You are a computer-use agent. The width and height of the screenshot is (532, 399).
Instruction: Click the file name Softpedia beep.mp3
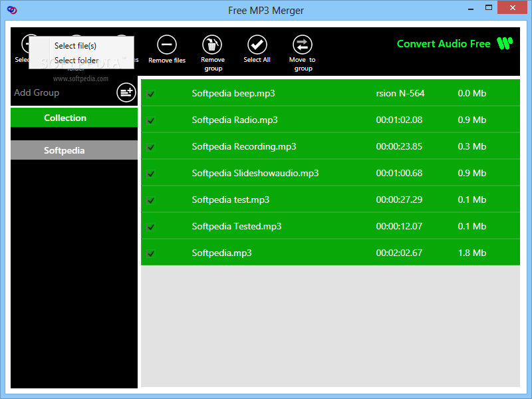[233, 93]
